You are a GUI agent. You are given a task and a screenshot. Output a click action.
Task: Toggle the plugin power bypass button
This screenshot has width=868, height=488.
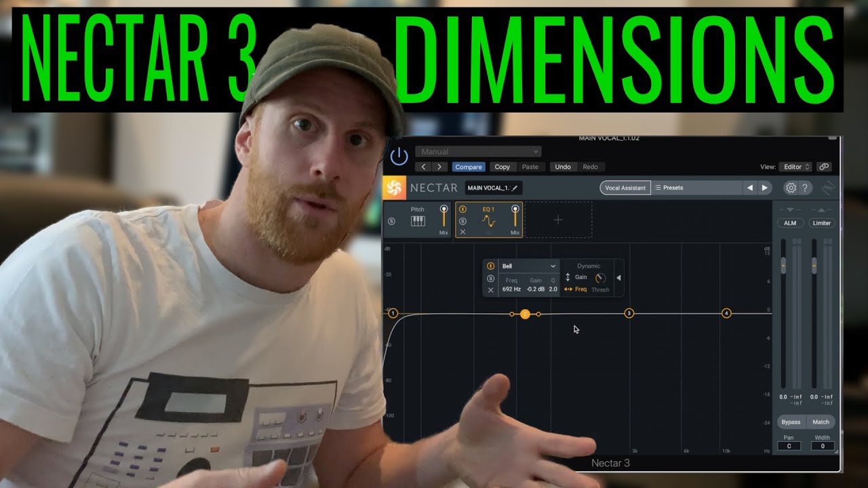pyautogui.click(x=398, y=155)
